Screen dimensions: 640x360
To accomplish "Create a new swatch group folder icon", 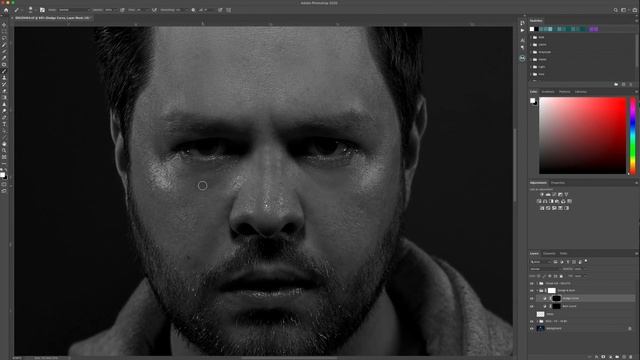I will tap(616, 84).
